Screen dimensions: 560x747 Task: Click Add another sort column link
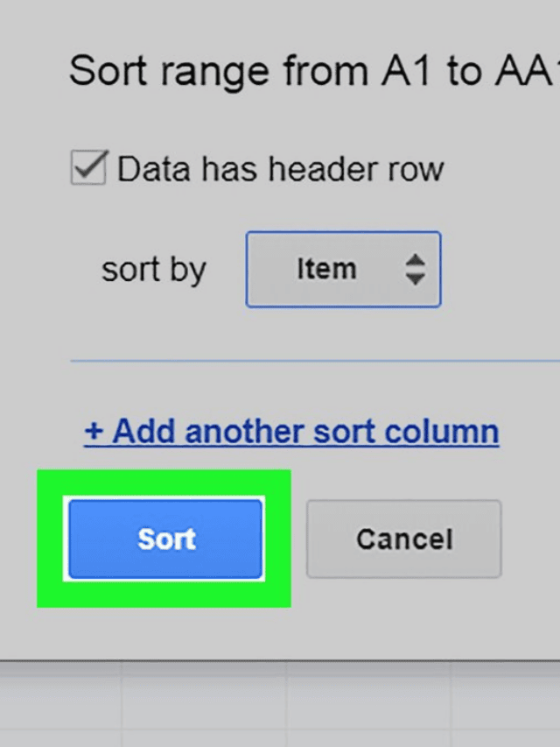coord(291,431)
